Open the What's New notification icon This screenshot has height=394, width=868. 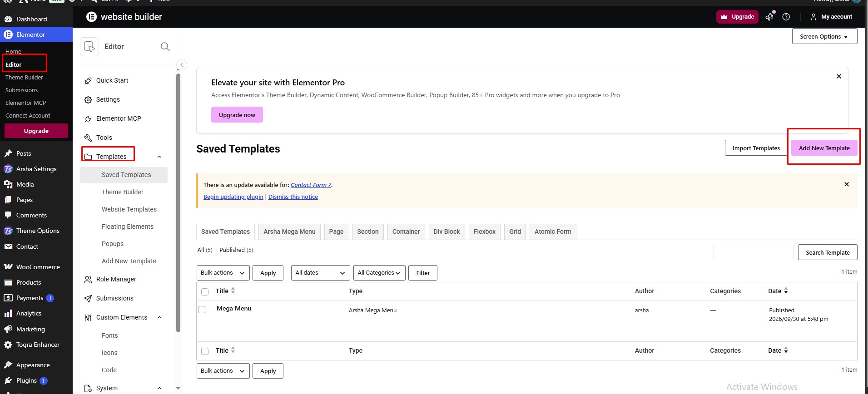pyautogui.click(x=769, y=17)
